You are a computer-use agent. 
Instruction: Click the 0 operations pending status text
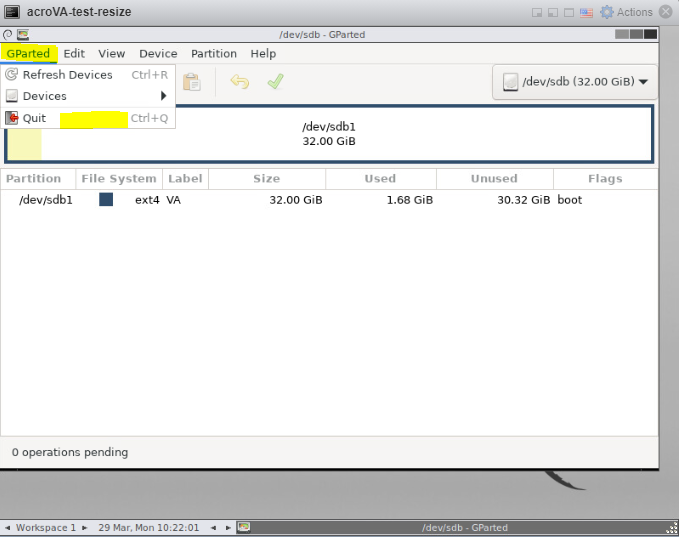click(x=70, y=452)
